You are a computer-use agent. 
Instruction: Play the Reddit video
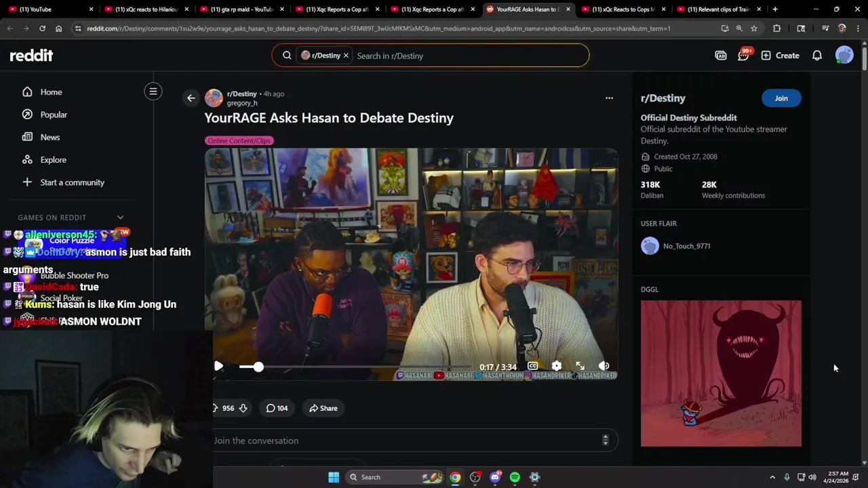(218, 366)
